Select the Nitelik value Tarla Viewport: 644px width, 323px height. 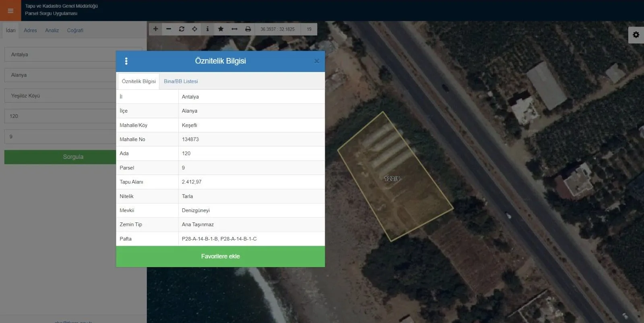187,196
